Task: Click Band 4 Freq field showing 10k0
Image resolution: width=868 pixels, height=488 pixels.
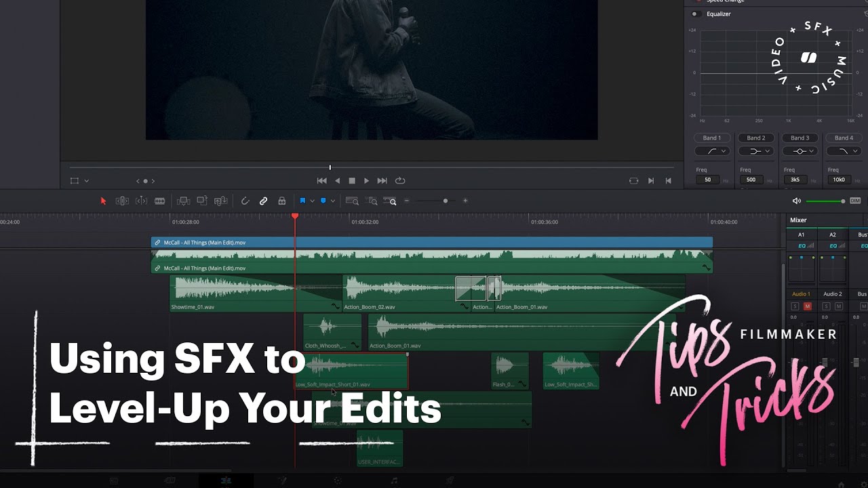Action: tap(839, 180)
